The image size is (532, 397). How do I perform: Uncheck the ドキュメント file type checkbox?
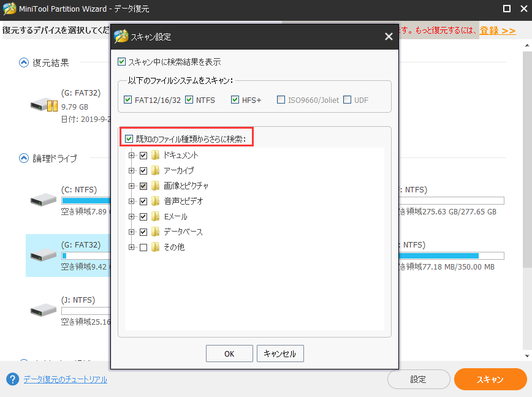pyautogui.click(x=143, y=156)
